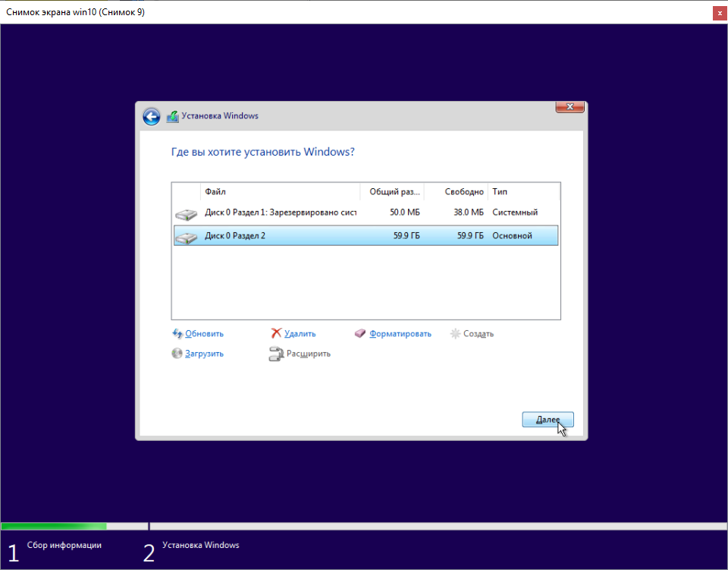Close the Установка Windows dialog

tap(570, 106)
